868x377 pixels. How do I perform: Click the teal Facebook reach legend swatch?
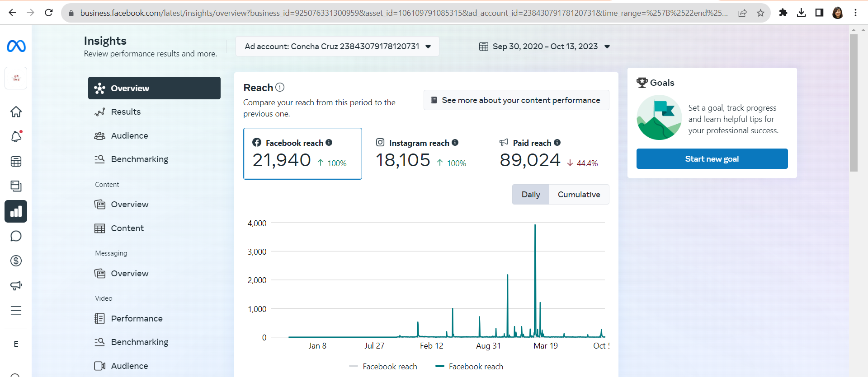440,366
